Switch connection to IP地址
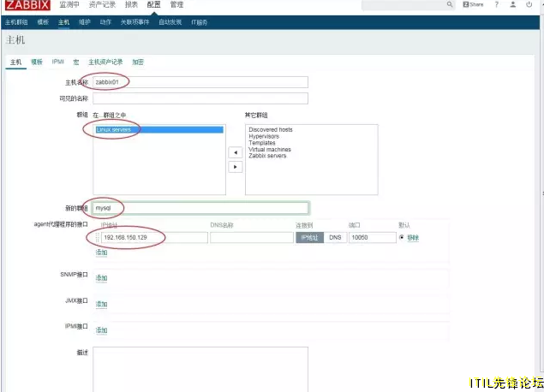The height and width of the screenshot is (392, 544). point(309,237)
